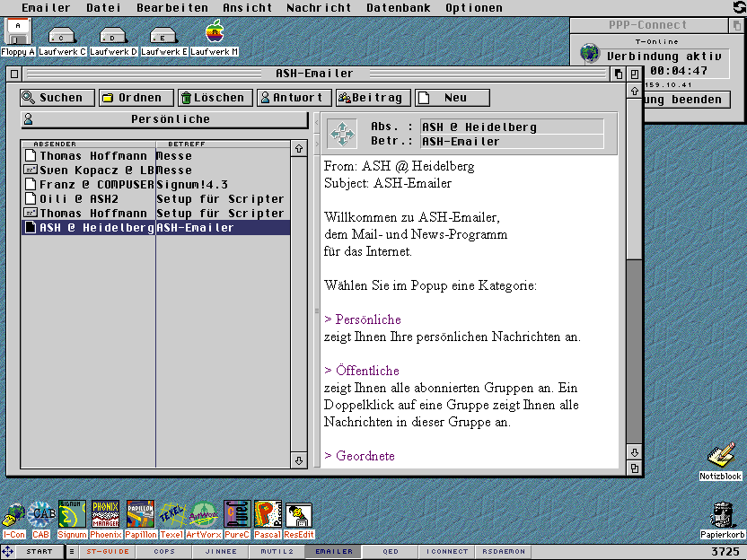The image size is (747, 560).
Task: Click the ASH-Emailer window scroll-down arrow
Action: pos(634,452)
